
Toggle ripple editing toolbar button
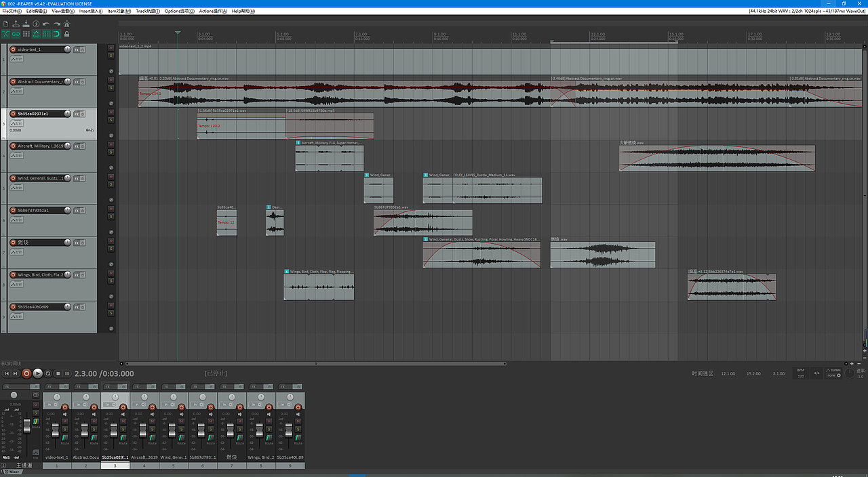[x=26, y=34]
